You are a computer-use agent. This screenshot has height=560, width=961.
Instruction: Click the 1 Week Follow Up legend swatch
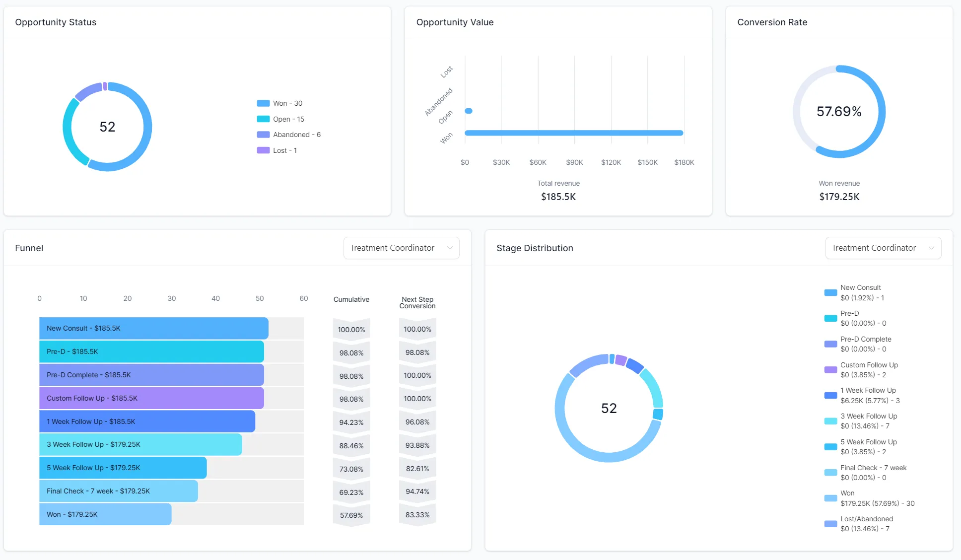[830, 395]
